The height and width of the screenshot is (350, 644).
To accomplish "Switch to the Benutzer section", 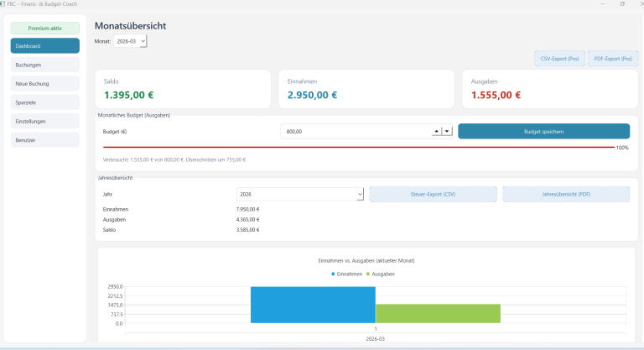I will pyautogui.click(x=45, y=139).
